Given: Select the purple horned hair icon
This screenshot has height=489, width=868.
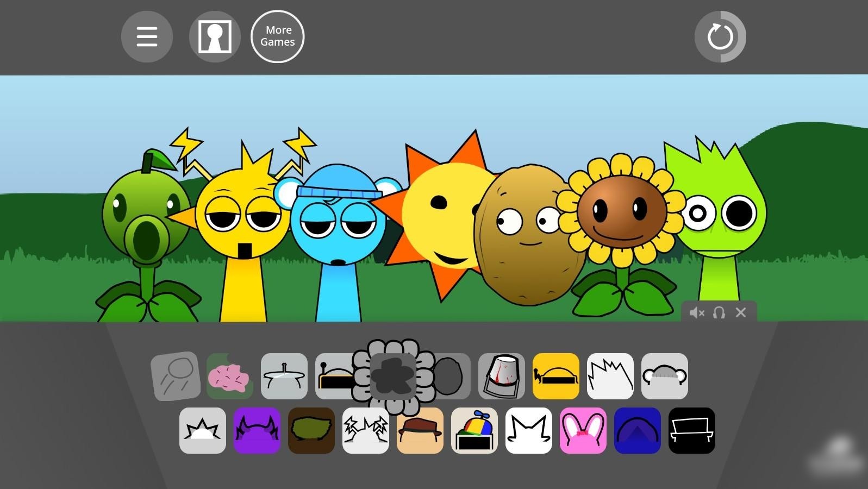Looking at the screenshot, I should coord(257,431).
